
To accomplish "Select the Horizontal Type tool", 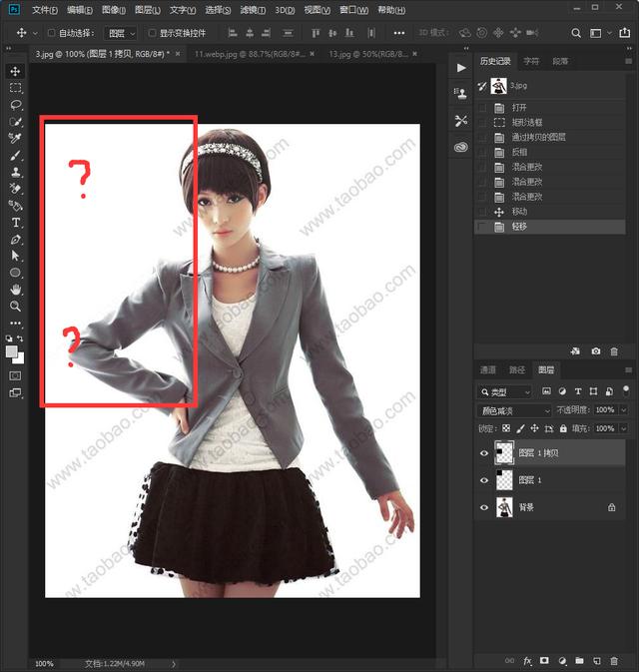I will pyautogui.click(x=16, y=223).
